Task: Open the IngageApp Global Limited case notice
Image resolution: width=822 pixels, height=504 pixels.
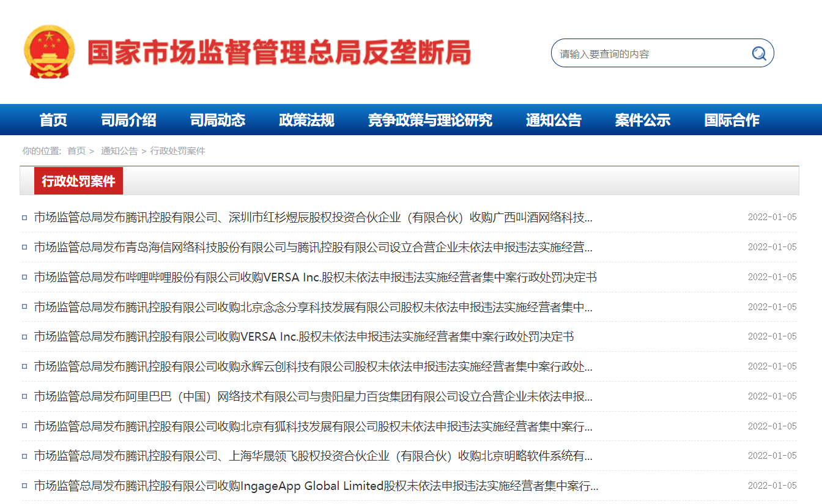Action: coord(316,486)
